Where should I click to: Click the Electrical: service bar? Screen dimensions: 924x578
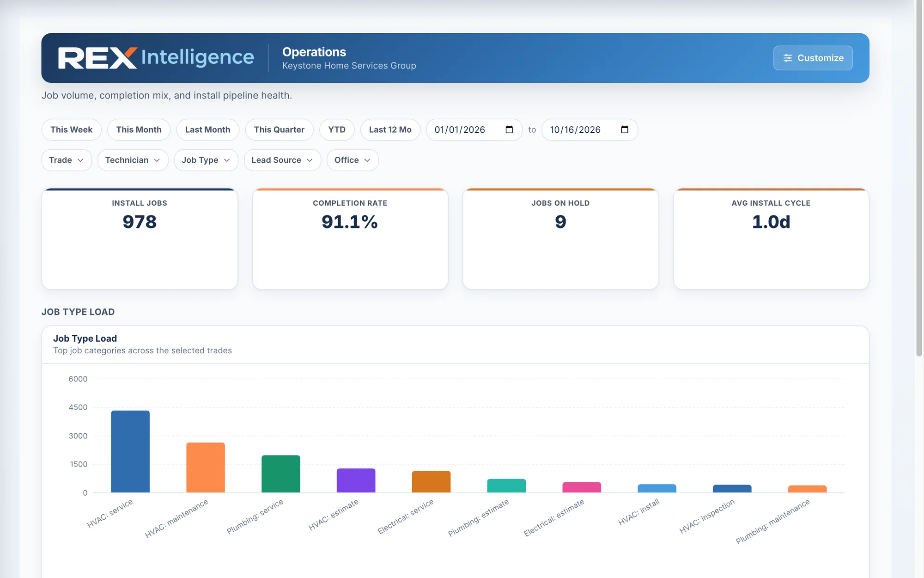coord(431,481)
